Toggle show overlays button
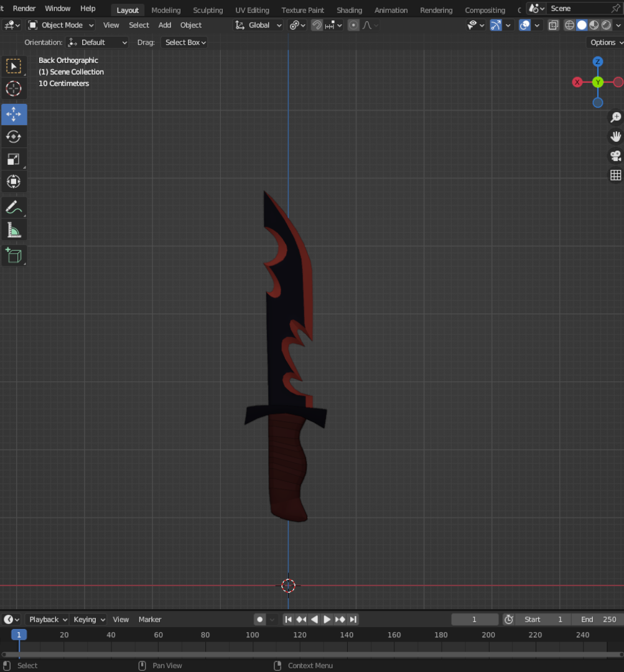624x672 pixels. click(x=524, y=26)
